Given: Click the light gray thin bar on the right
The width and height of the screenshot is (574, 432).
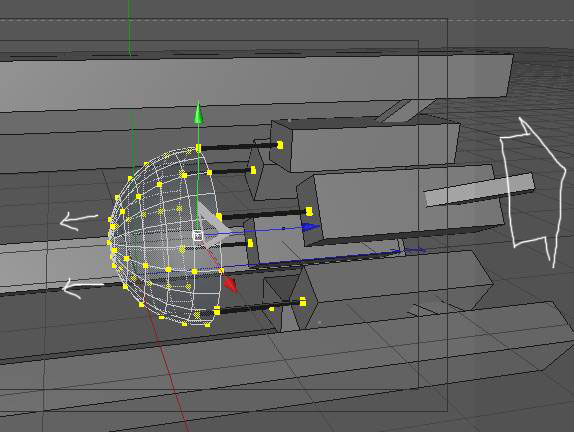Looking at the screenshot, I should coord(479,190).
